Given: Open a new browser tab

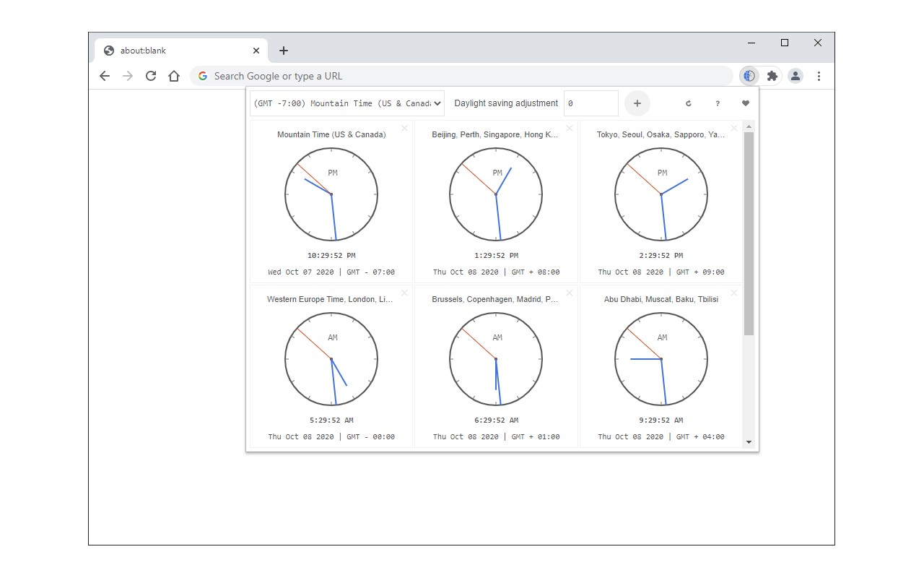Looking at the screenshot, I should [284, 51].
